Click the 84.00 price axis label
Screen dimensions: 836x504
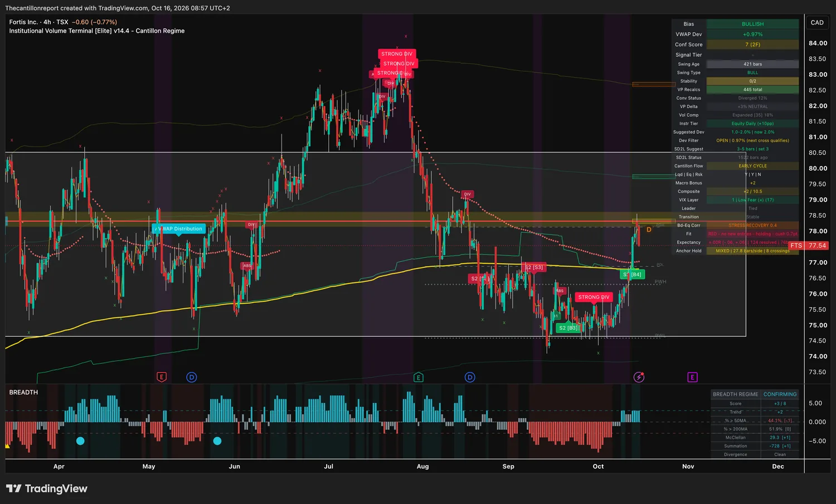(818, 43)
